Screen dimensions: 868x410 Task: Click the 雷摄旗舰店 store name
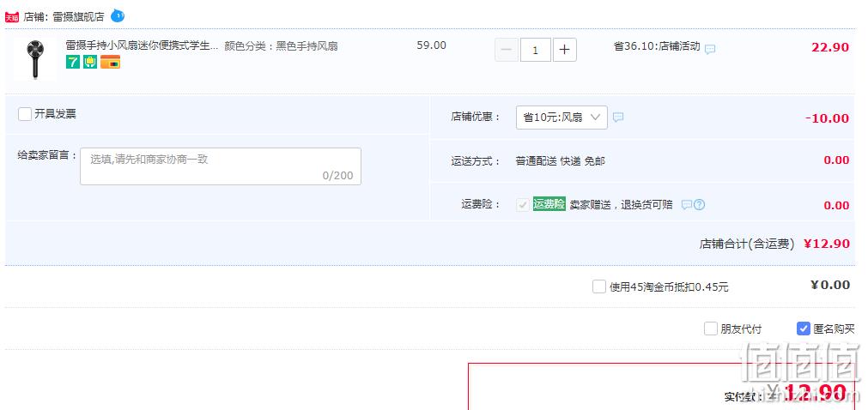tap(78, 16)
